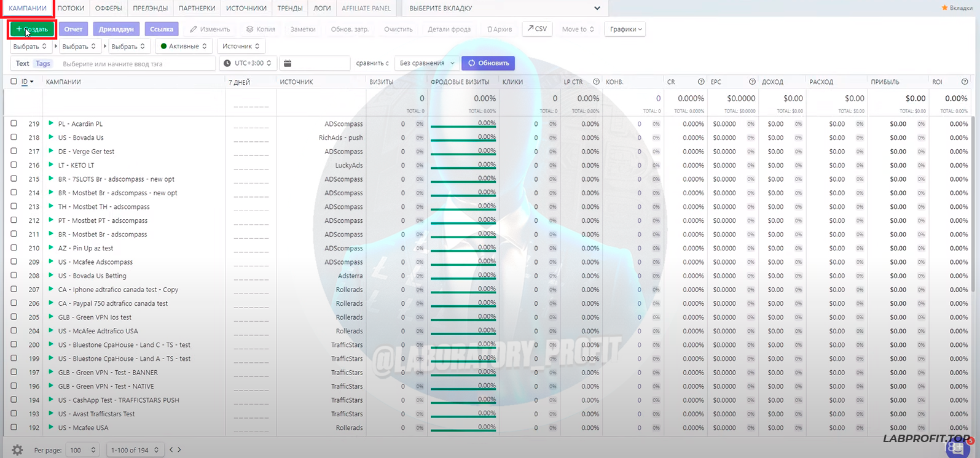The image size is (980, 458).
Task: Click green play icon for PL - Acardin PL
Action: point(51,123)
